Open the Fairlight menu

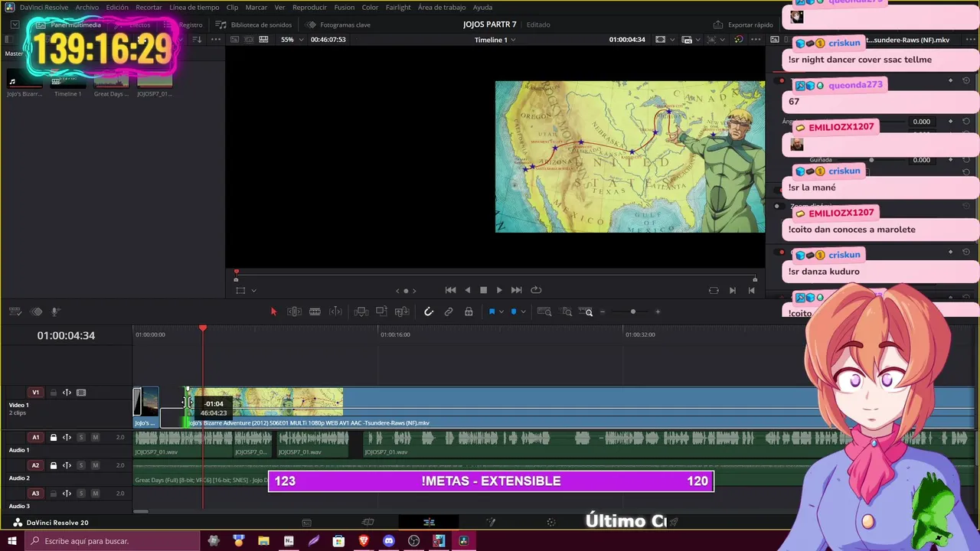(398, 7)
